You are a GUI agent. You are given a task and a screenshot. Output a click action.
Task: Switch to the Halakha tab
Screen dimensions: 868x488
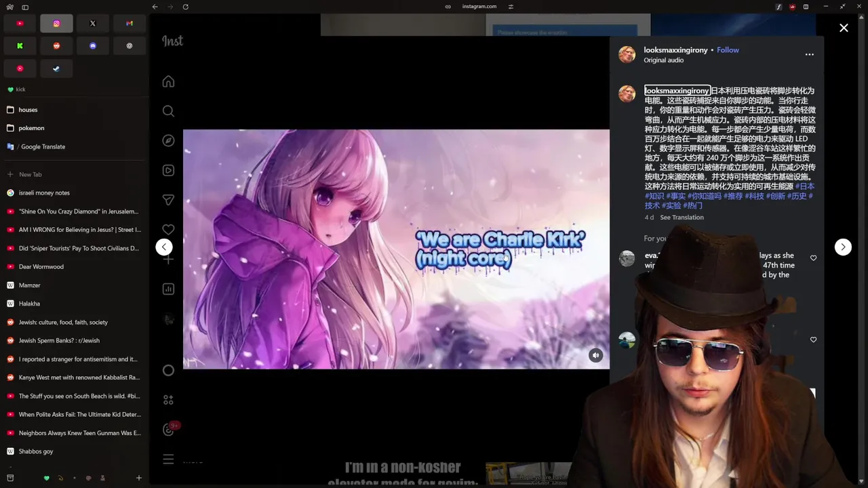[73, 304]
